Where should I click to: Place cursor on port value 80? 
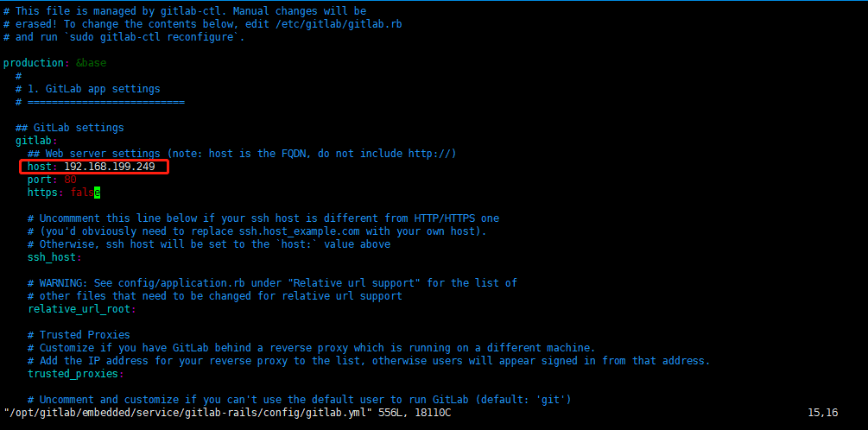coord(70,180)
